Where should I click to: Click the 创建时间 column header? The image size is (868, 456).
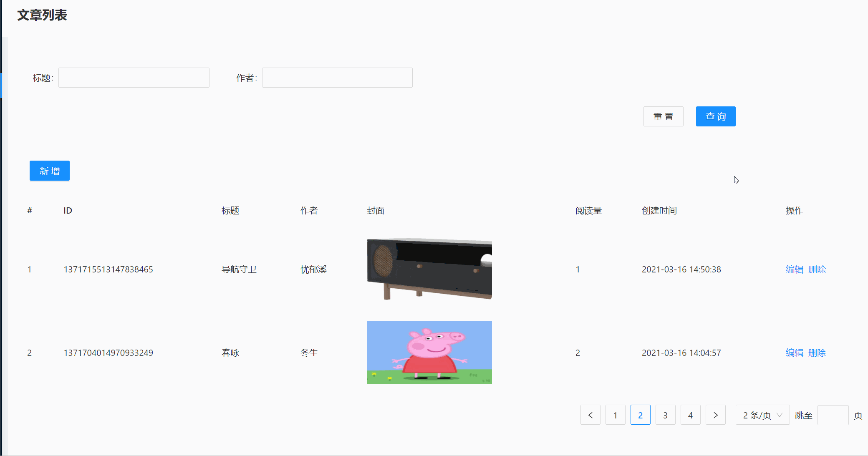(659, 211)
